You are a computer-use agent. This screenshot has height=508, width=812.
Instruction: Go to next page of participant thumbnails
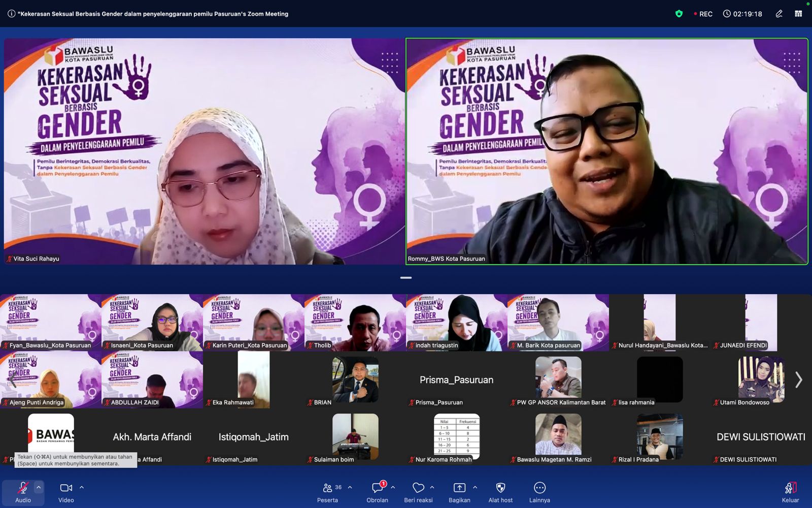click(799, 380)
